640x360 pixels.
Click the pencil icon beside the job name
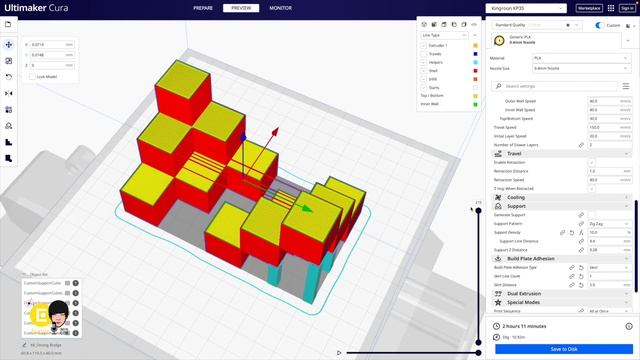tap(25, 345)
